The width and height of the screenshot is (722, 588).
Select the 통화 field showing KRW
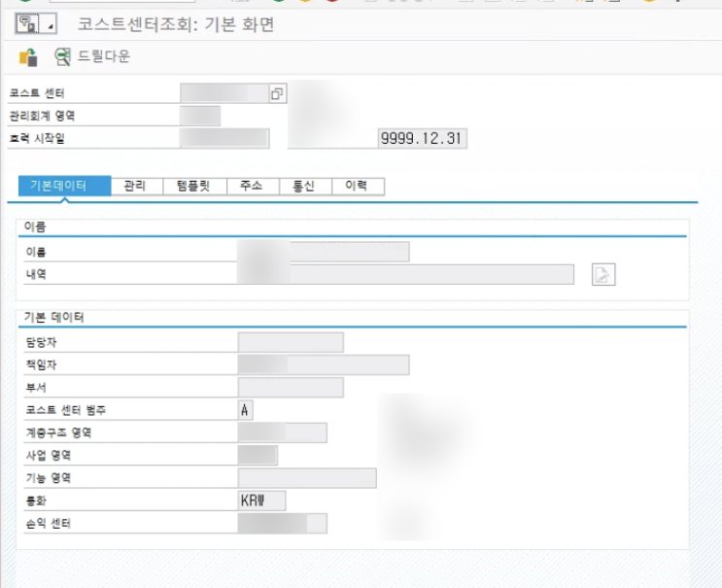tap(261, 501)
